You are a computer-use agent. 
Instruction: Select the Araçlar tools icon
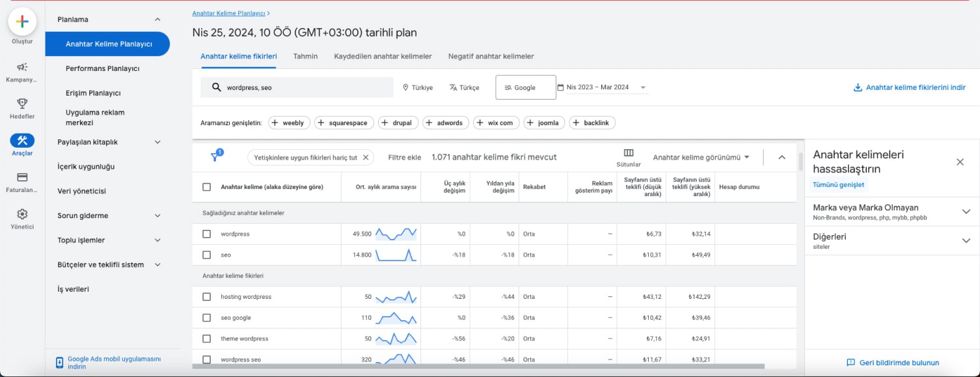(22, 141)
